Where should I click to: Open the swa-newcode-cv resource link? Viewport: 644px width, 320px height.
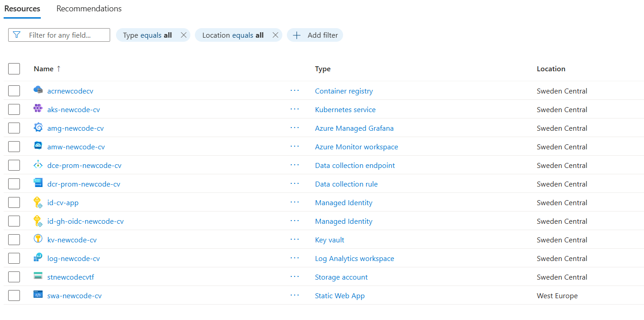(x=74, y=295)
